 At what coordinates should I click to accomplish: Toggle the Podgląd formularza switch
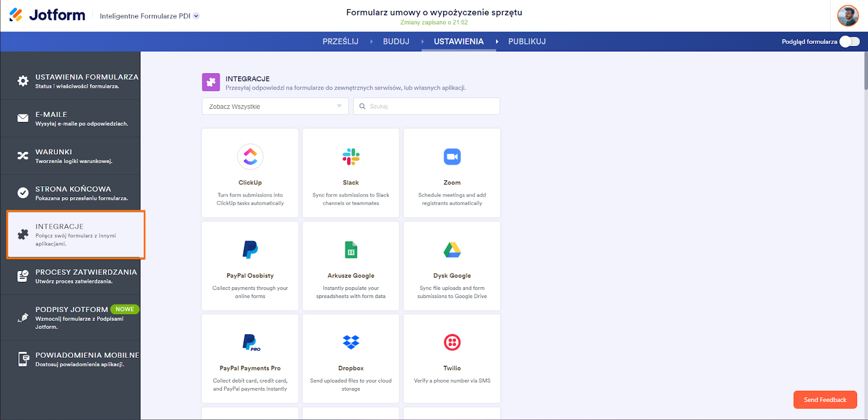[849, 42]
